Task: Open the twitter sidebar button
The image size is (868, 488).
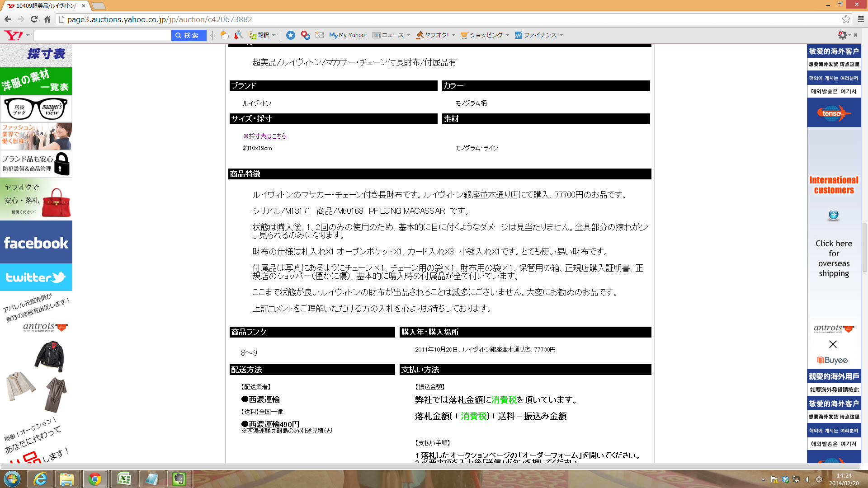Action: point(36,277)
